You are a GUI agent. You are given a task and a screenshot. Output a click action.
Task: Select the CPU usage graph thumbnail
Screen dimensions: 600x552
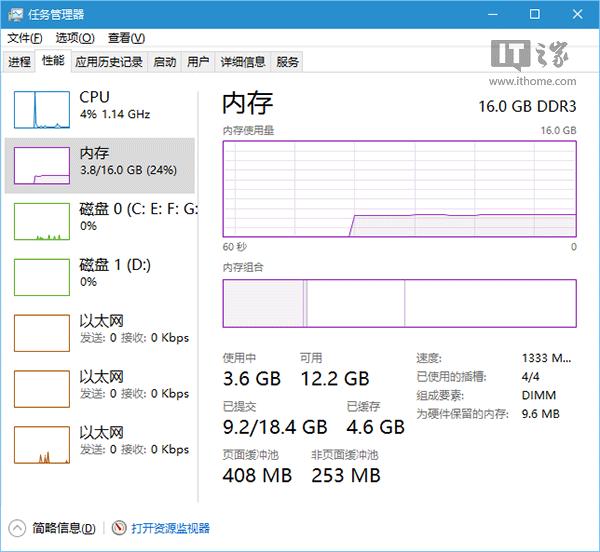point(42,109)
